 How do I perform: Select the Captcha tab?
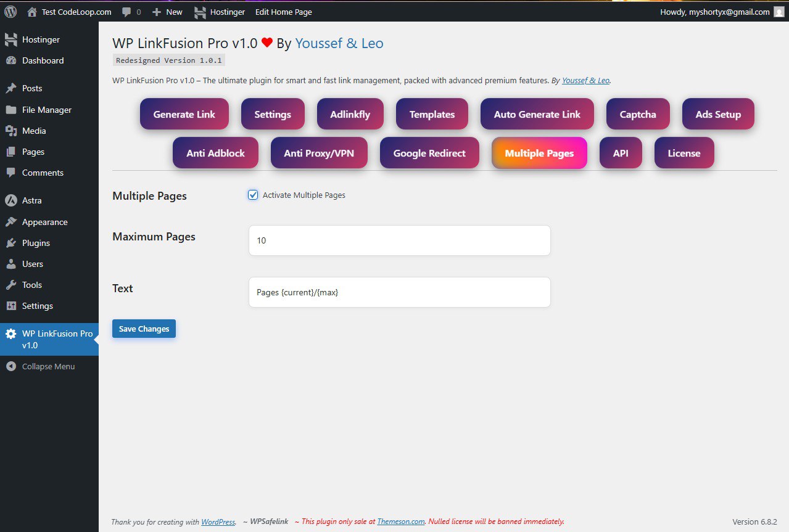(638, 114)
